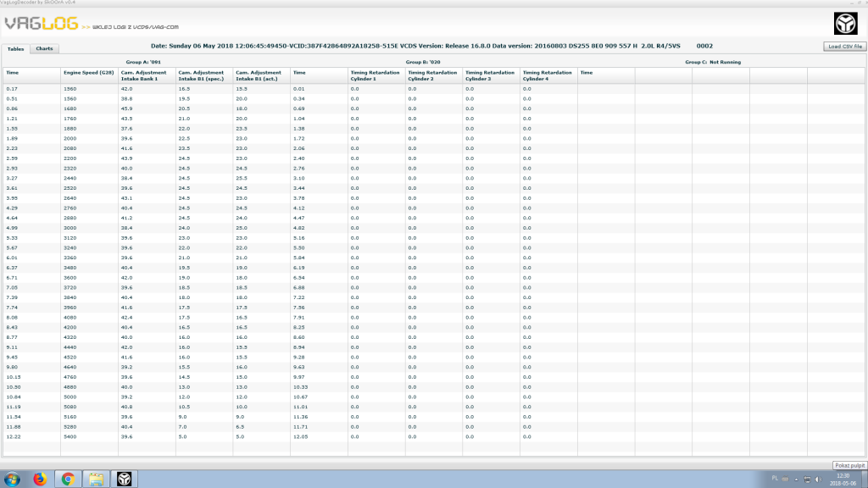Open the Windows Start menu

coord(12,480)
